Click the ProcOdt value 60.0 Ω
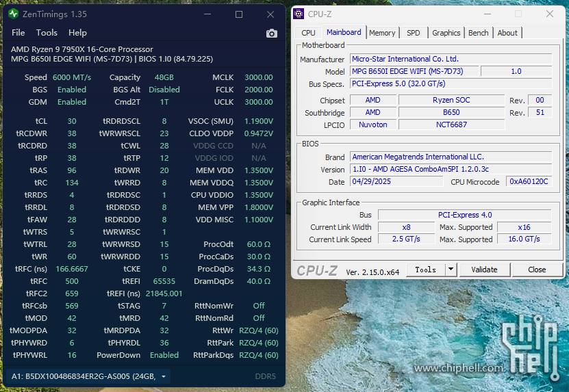The image size is (569, 392). (x=259, y=244)
